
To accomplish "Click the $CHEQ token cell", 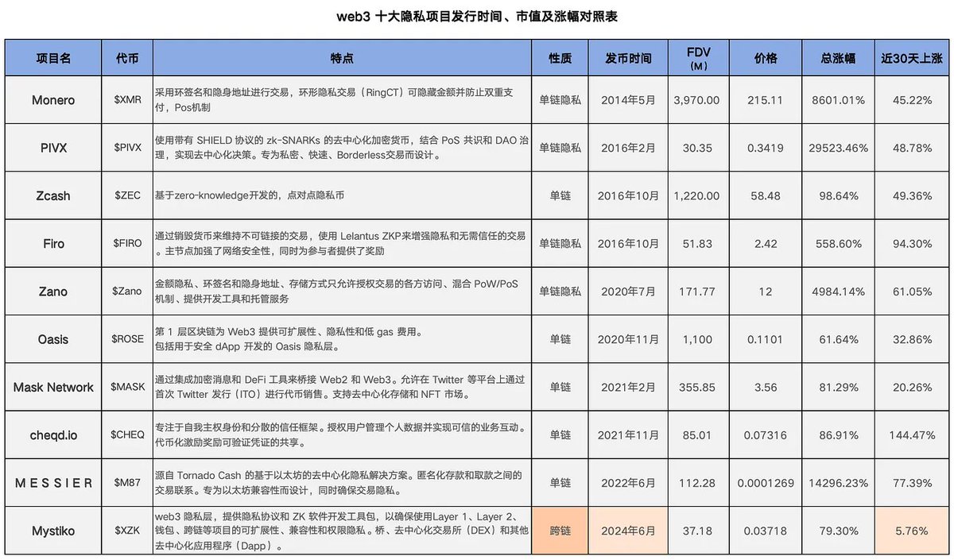I will (x=127, y=434).
